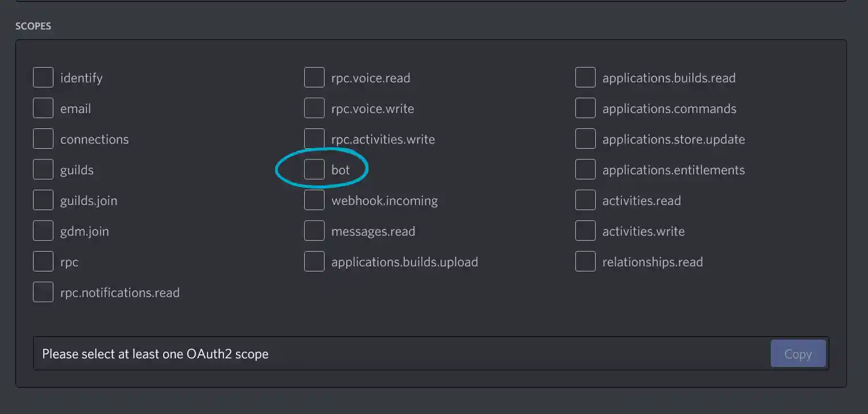Select the applications.commands checkbox
Viewport: 868px width, 414px height.
pos(585,108)
